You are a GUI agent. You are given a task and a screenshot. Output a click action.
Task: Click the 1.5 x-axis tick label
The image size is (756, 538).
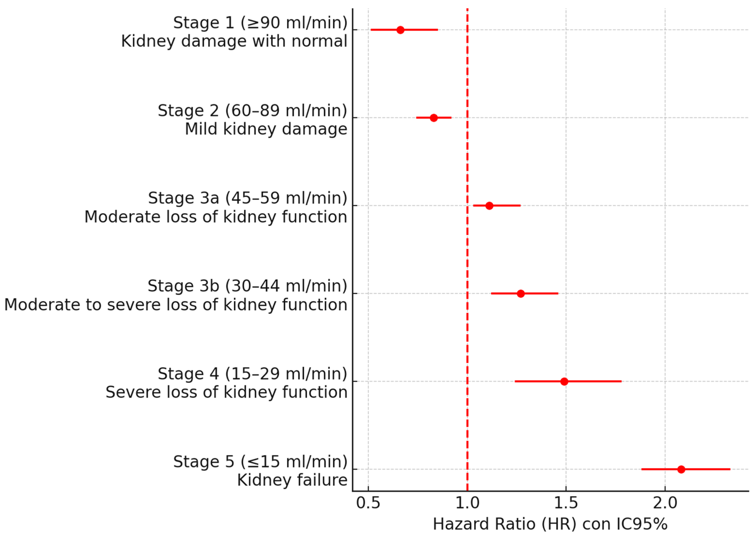coord(566,503)
